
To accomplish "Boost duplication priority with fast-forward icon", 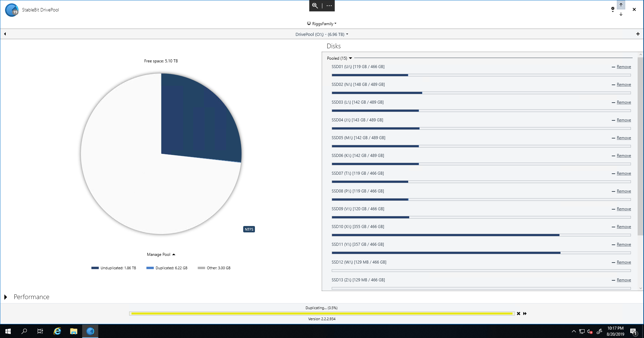I will tap(525, 314).
